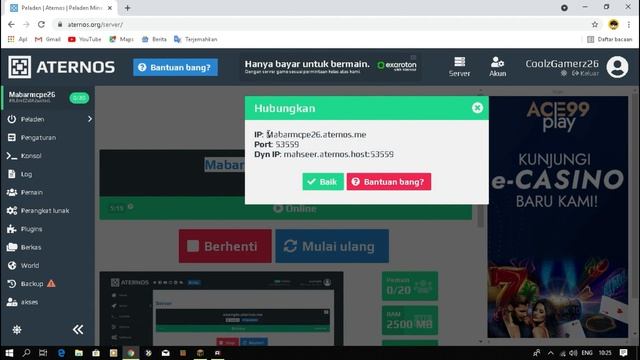This screenshot has width=640, height=360.
Task: Click the Online status bar
Action: coord(286,209)
